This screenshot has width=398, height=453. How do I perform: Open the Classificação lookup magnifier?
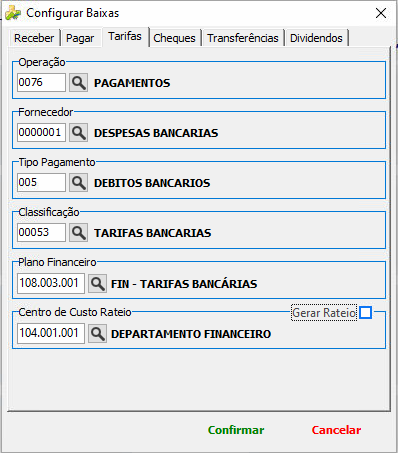point(78,233)
